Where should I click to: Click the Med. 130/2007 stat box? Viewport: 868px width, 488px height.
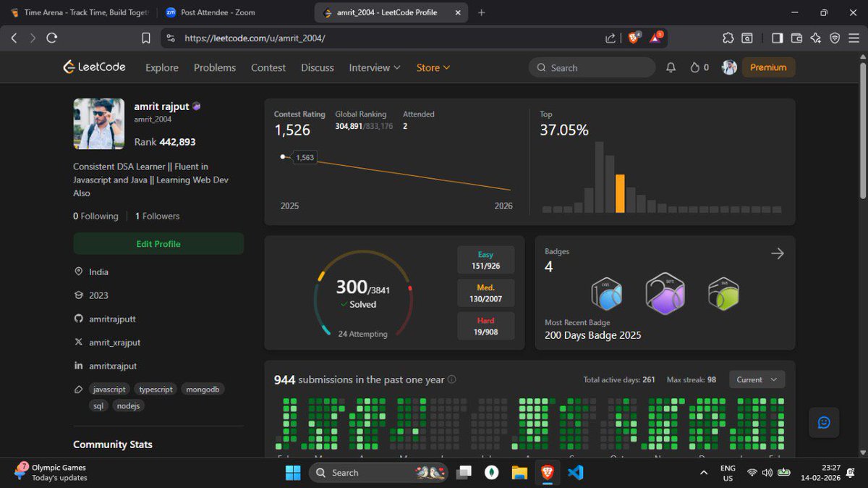485,293
